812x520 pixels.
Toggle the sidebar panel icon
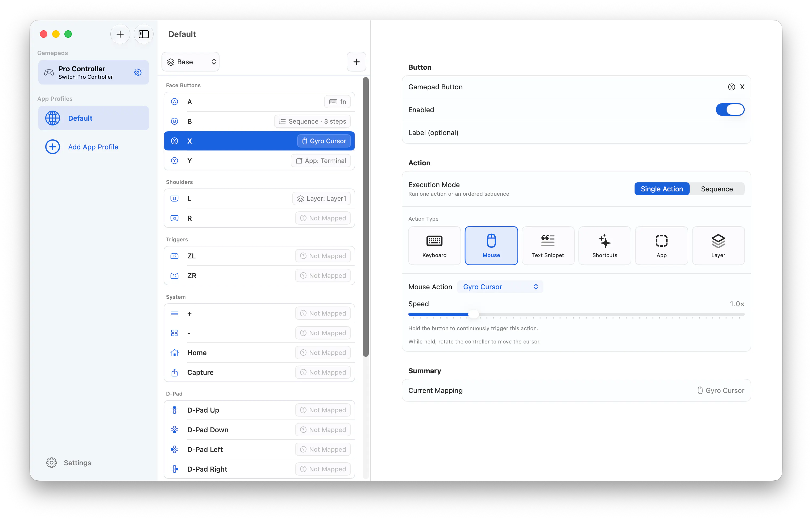pyautogui.click(x=144, y=34)
